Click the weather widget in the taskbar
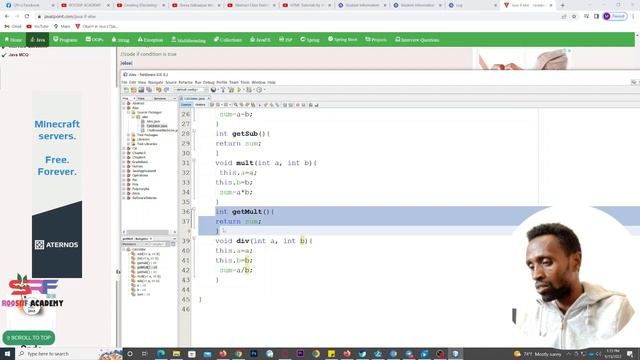 [x=539, y=354]
